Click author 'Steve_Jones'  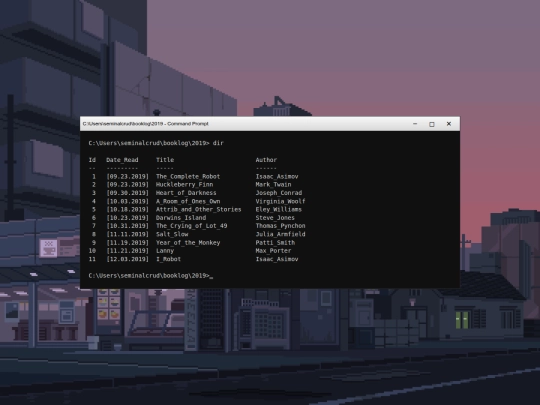pos(275,218)
